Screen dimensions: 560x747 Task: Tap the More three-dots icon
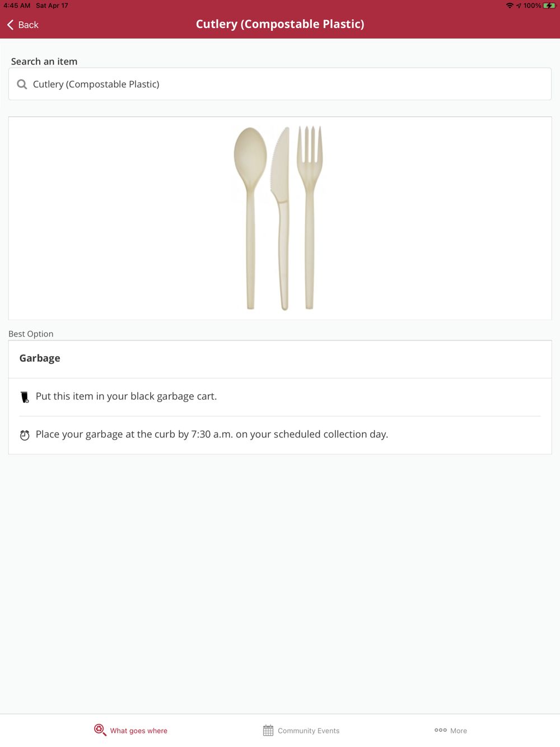[x=441, y=730]
